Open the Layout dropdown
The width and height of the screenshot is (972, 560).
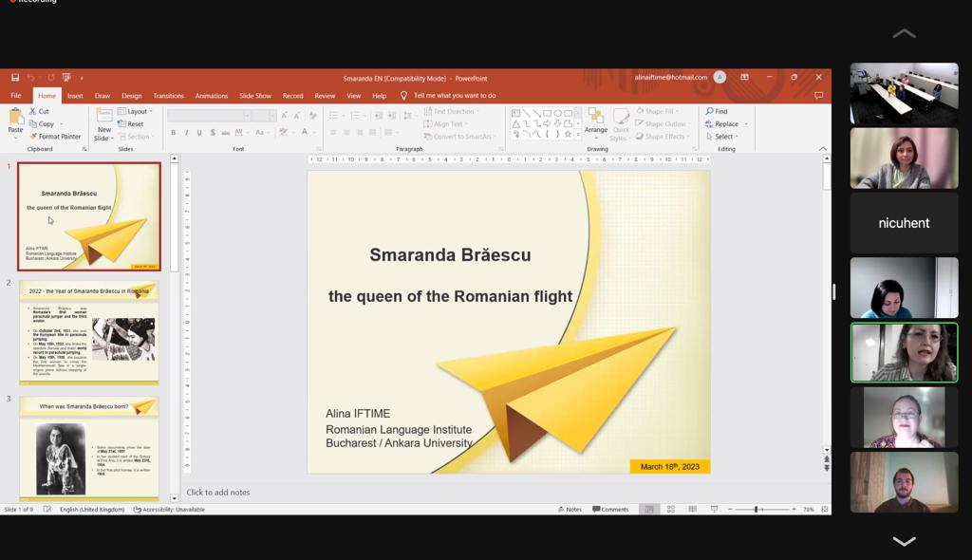click(135, 112)
